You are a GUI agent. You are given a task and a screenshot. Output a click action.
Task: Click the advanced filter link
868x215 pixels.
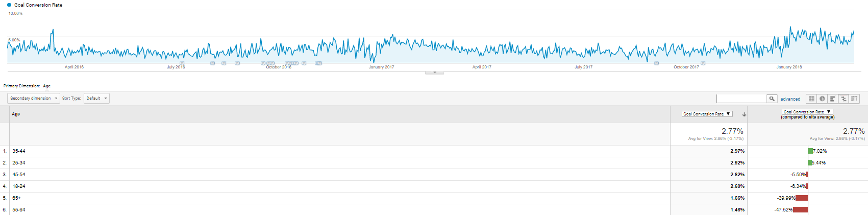(790, 99)
